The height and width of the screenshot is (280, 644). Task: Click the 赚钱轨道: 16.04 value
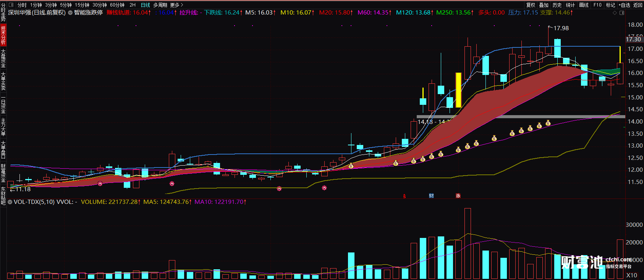click(x=129, y=13)
